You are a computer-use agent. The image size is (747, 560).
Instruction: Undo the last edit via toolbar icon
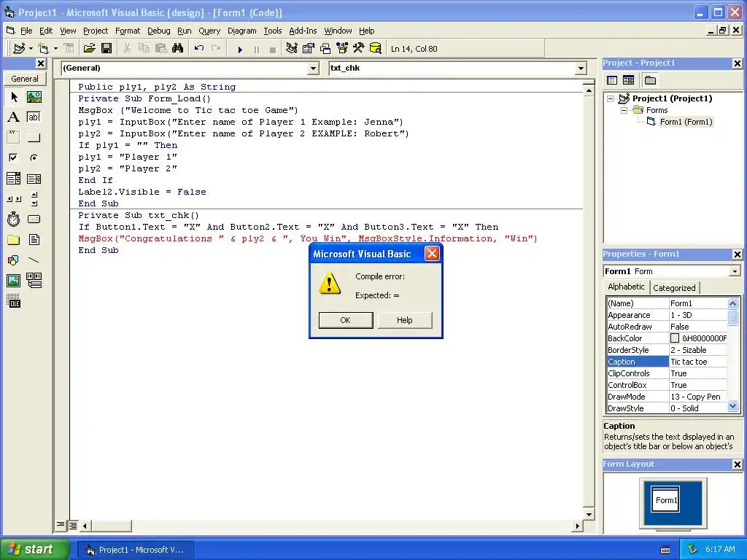(x=199, y=49)
